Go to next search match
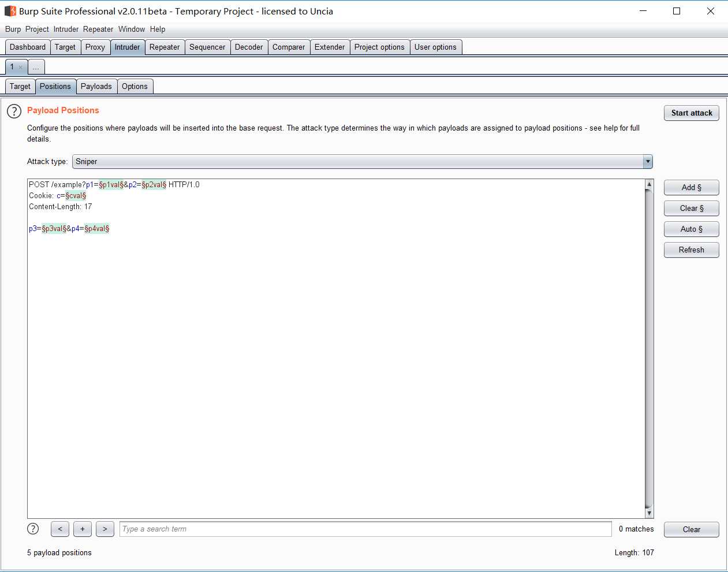728x572 pixels. pos(105,529)
